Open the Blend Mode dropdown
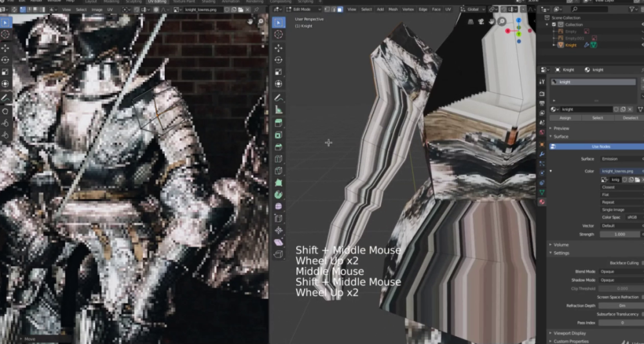This screenshot has height=344, width=644. tap(621, 272)
